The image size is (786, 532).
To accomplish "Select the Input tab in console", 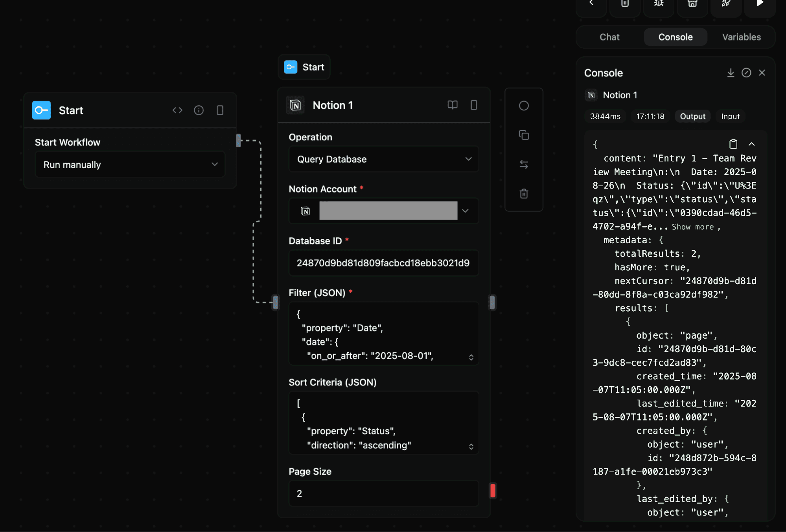I will (730, 116).
